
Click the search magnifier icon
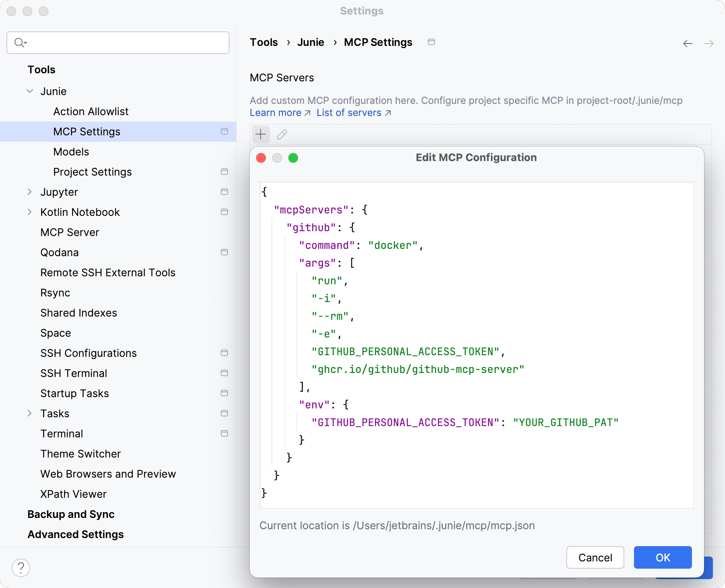click(x=19, y=43)
